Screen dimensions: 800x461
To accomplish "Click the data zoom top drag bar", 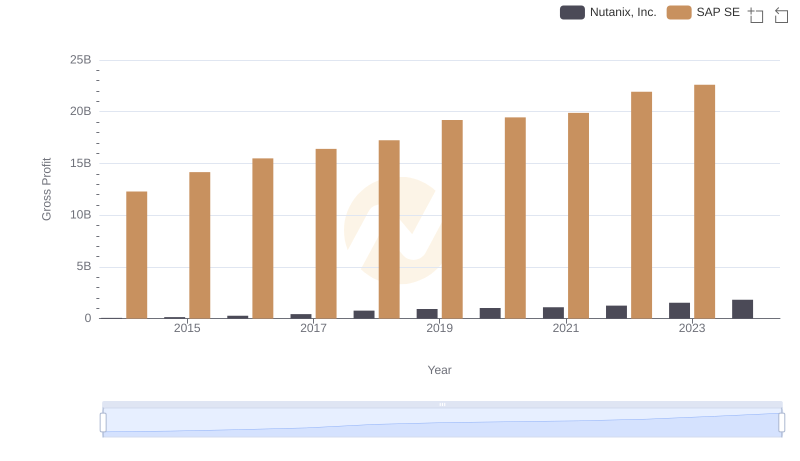I will (442, 404).
